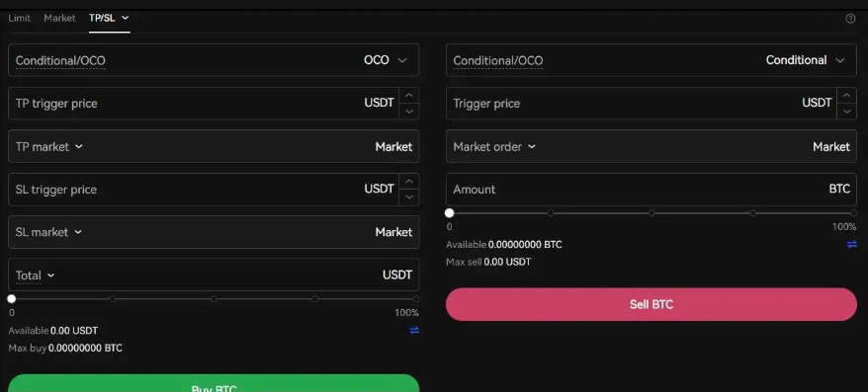
Task: Open the help question mark icon
Action: coord(850,18)
